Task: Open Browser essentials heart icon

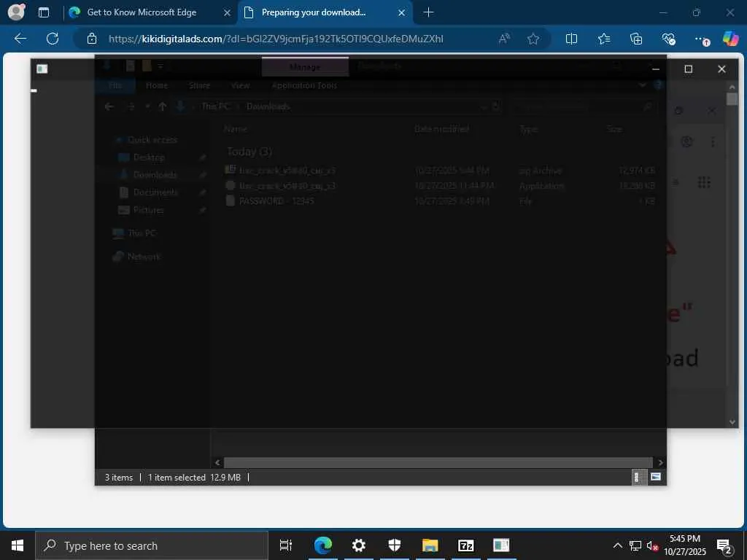Action: click(x=668, y=39)
